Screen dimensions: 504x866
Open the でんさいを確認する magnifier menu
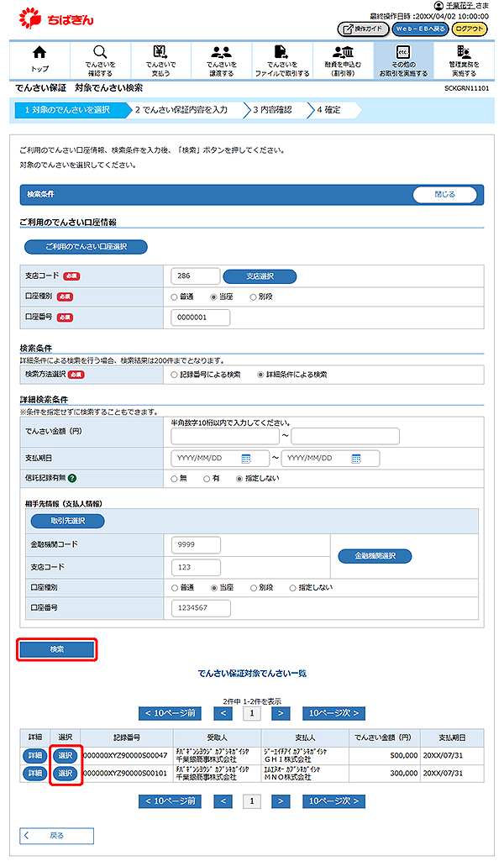pos(100,53)
